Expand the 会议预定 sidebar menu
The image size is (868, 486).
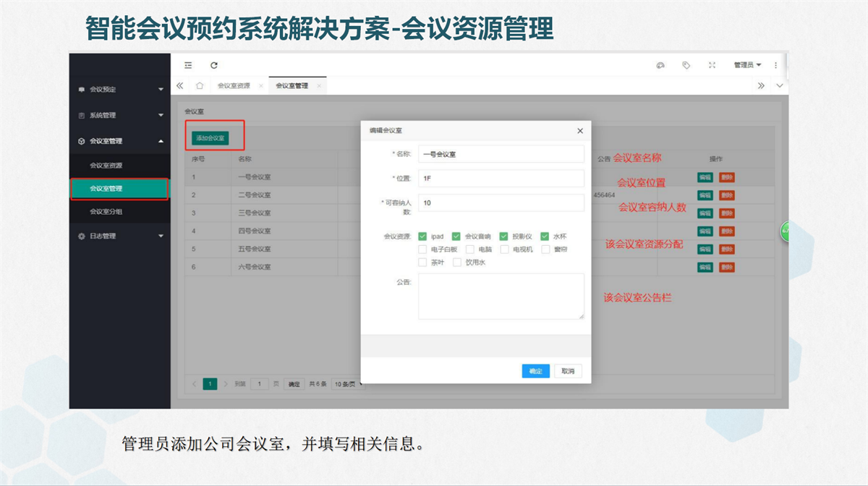pos(119,90)
